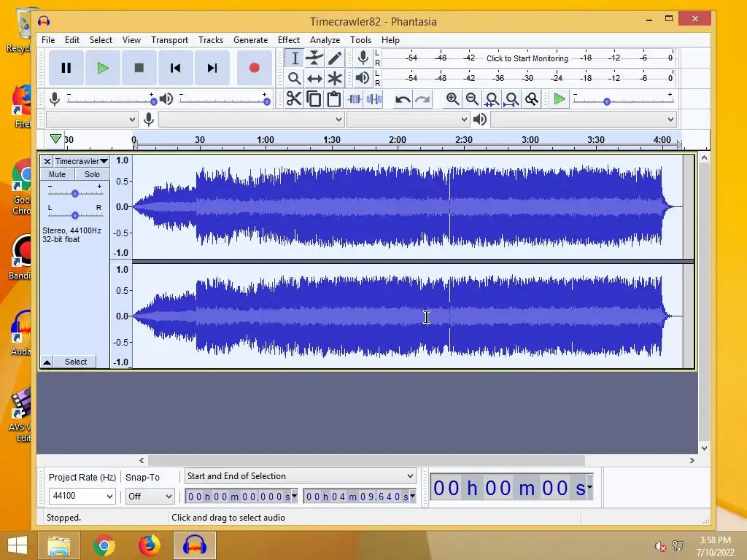This screenshot has width=747, height=560.
Task: Open the playback device dropdown
Action: tap(584, 119)
